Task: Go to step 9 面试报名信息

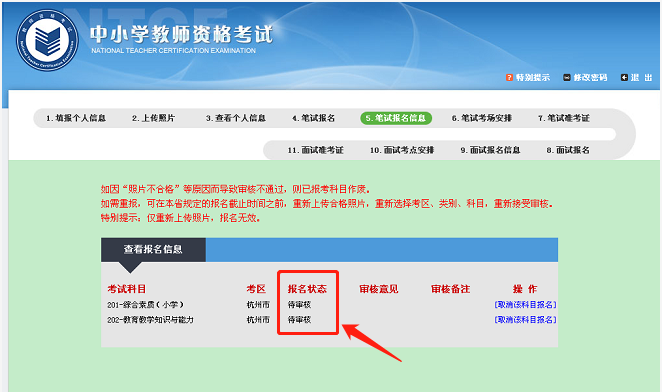Action: point(490,150)
